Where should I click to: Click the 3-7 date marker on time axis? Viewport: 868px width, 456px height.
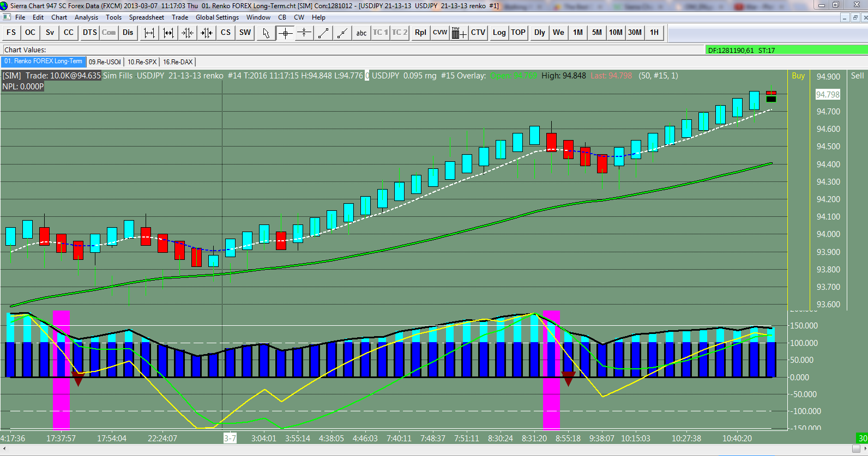(x=230, y=438)
